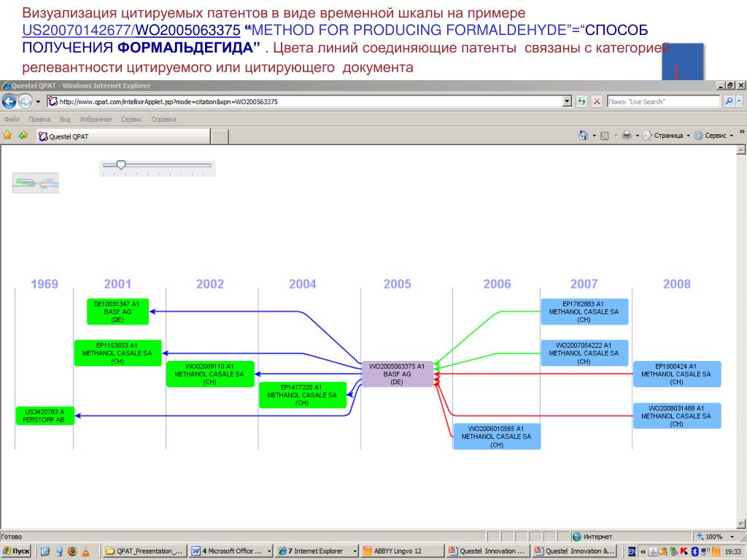Click the Print icon
The width and height of the screenshot is (747, 560).
(627, 136)
